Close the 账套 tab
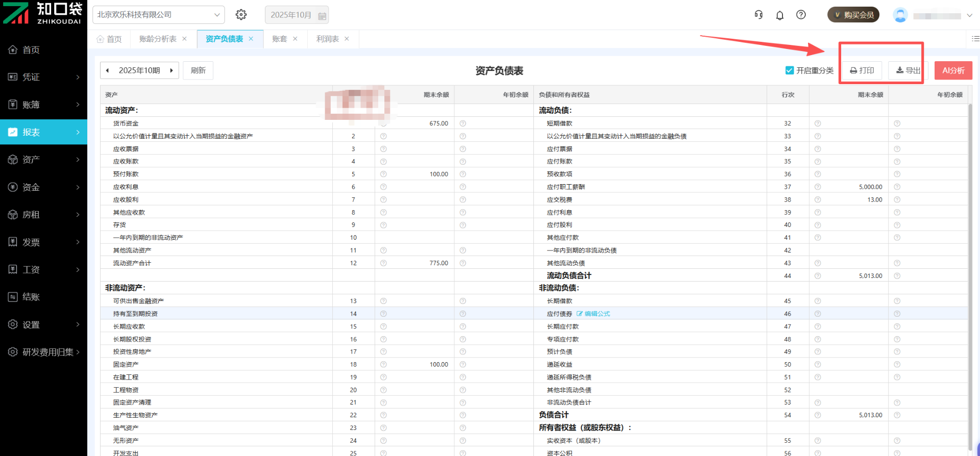This screenshot has width=980, height=456. coord(295,39)
